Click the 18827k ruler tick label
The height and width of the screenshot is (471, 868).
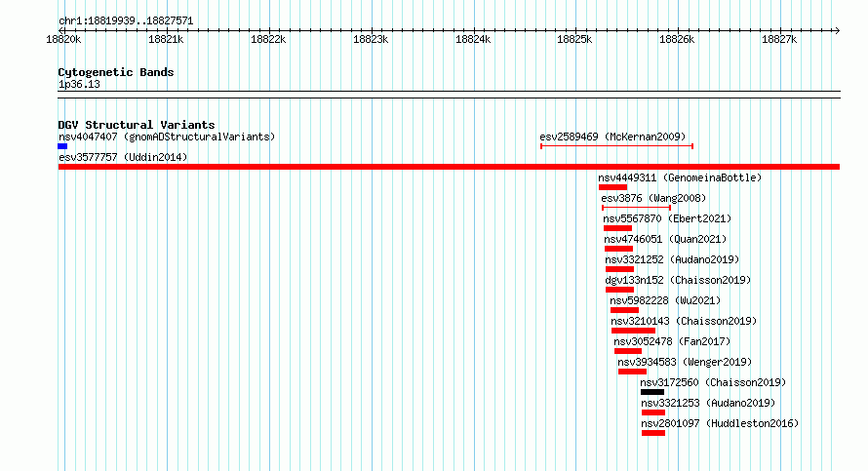pos(779,40)
